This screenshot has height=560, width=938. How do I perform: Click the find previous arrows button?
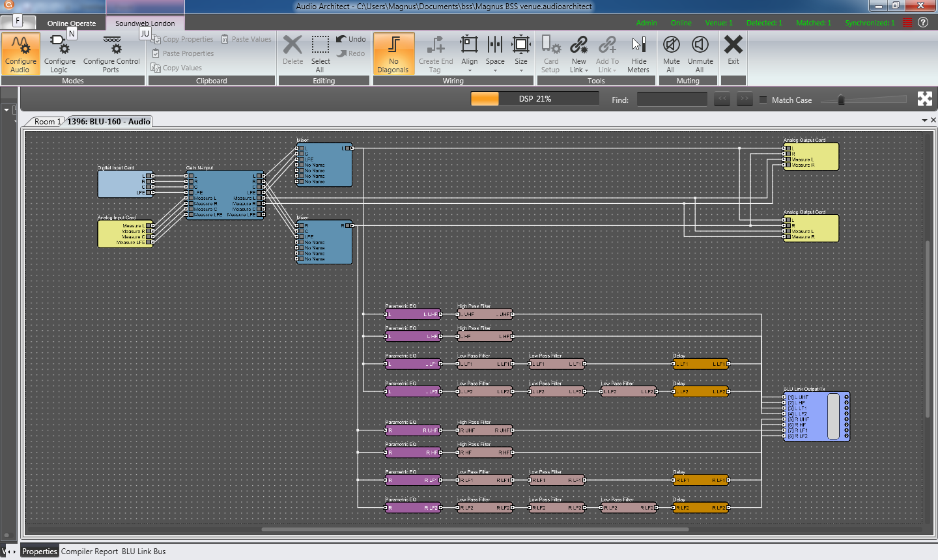pyautogui.click(x=722, y=99)
